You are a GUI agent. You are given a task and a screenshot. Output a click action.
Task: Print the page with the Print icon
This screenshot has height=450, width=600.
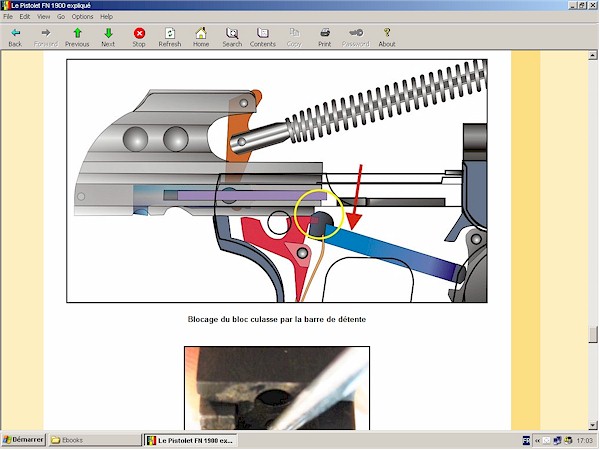pyautogui.click(x=324, y=37)
